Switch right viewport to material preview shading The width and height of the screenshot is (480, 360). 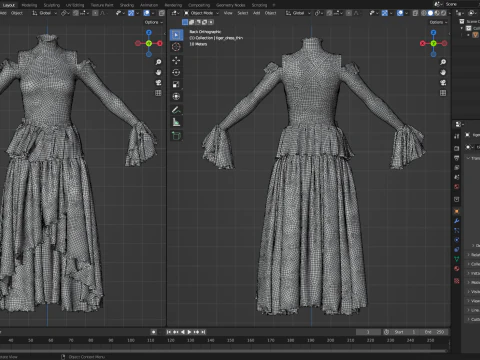pos(437,13)
